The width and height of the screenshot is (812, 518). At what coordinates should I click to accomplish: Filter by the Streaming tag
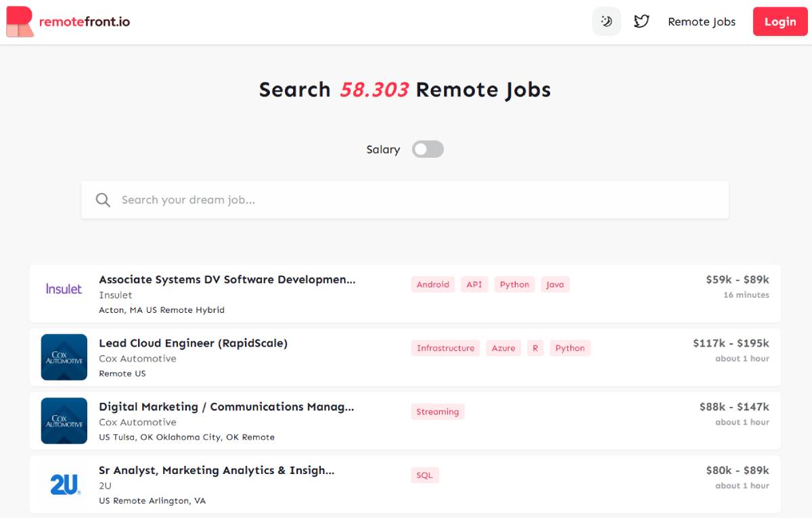click(437, 412)
